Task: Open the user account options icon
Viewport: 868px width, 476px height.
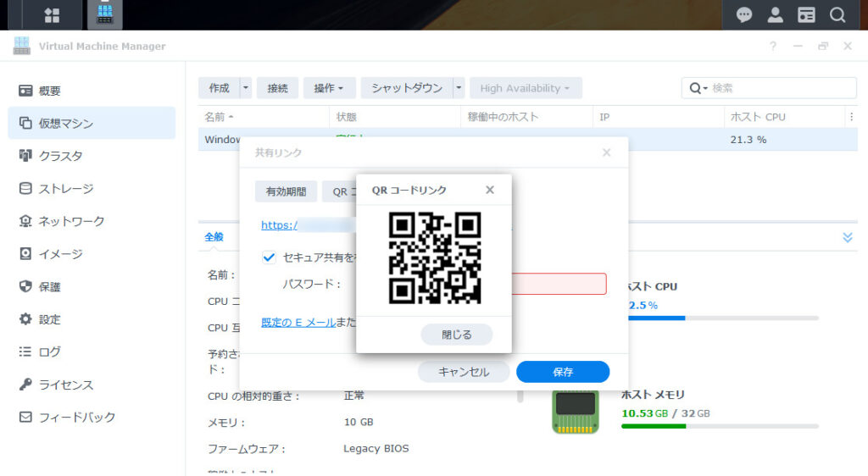Action: [x=775, y=15]
